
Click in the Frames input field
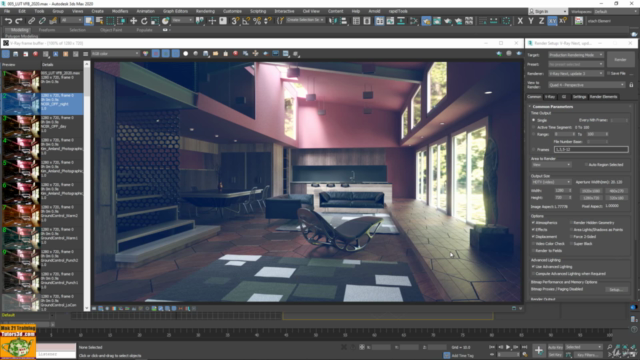(x=591, y=149)
